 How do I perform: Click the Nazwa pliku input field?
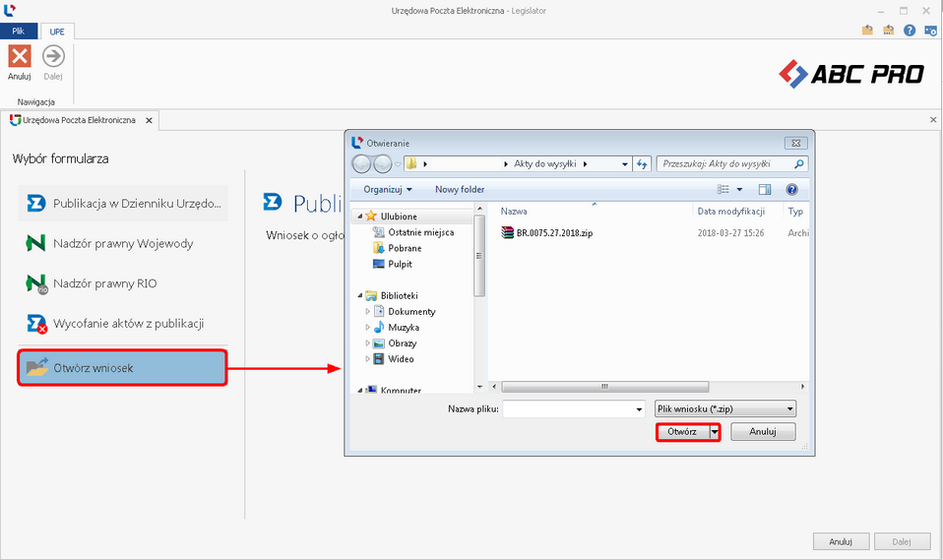pos(572,408)
